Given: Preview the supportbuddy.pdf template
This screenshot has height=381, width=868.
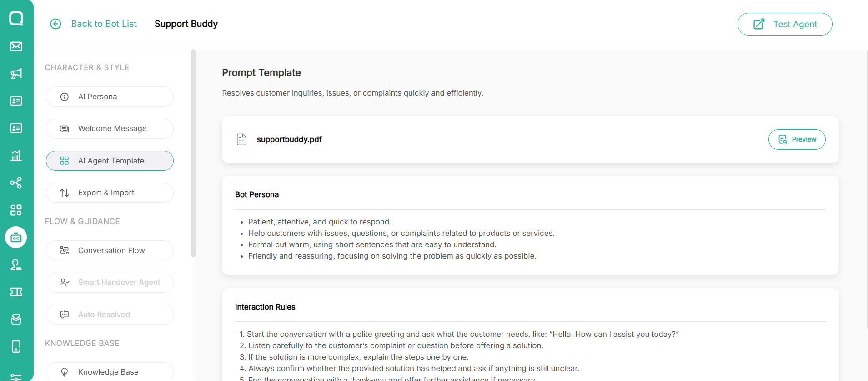Looking at the screenshot, I should click(x=797, y=139).
